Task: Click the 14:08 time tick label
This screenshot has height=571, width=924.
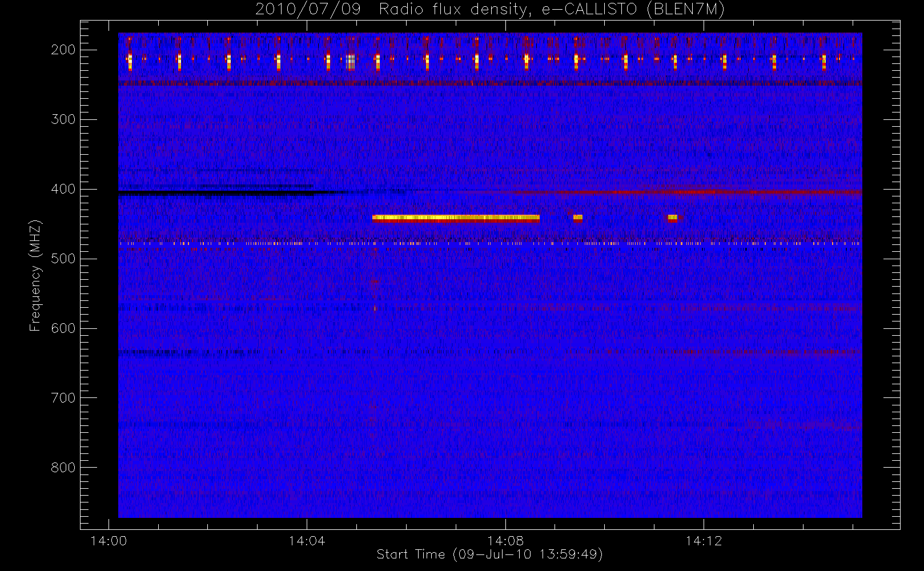Action: 505,541
